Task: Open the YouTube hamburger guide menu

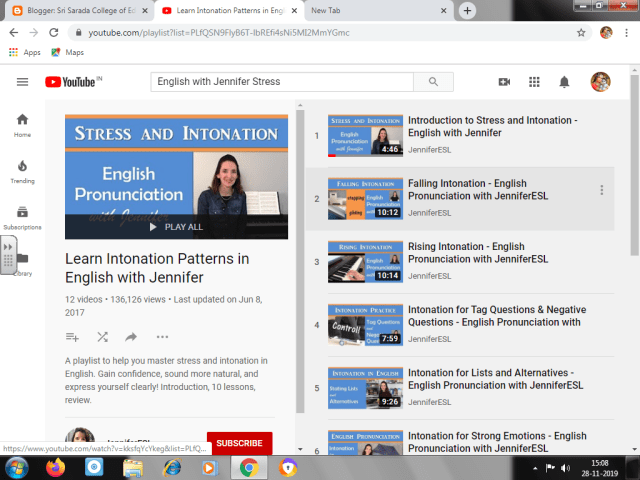Action: tap(22, 81)
